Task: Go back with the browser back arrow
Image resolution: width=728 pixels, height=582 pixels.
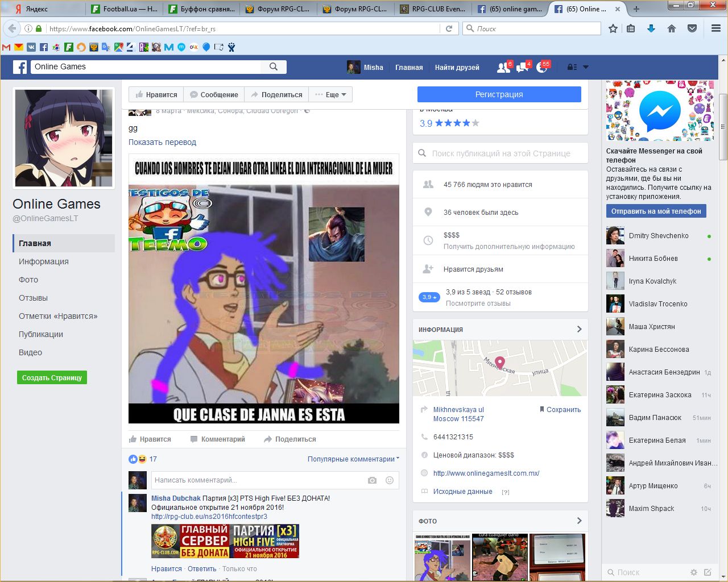Action: (12, 28)
